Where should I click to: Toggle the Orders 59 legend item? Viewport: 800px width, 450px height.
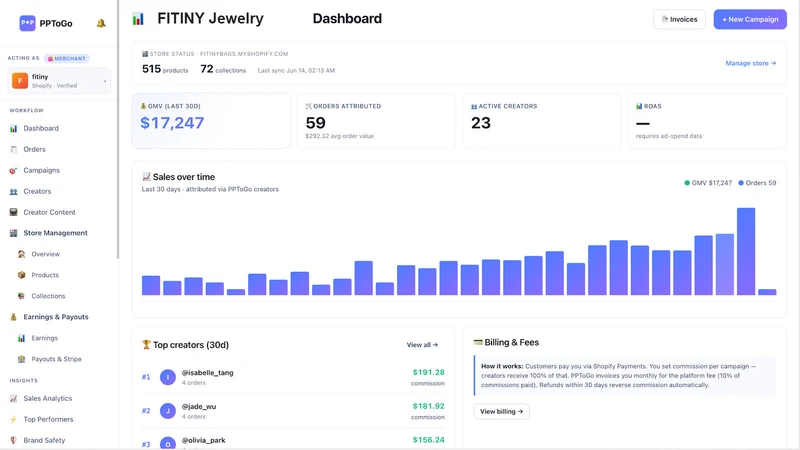tap(757, 183)
